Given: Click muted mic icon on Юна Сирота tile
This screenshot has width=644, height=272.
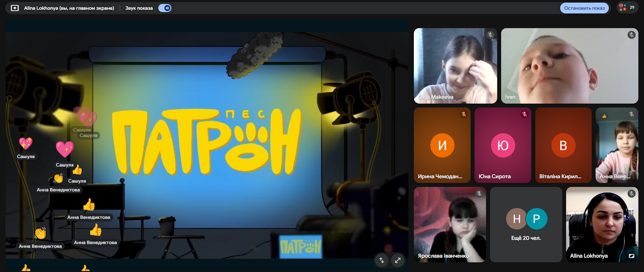Looking at the screenshot, I should tap(524, 114).
